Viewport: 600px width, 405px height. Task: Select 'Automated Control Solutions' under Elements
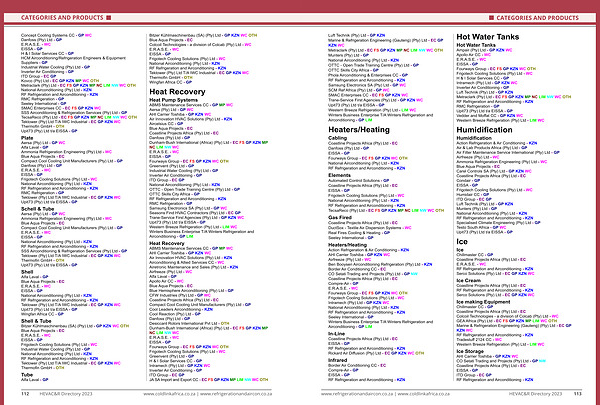pyautogui.click(x=354, y=180)
